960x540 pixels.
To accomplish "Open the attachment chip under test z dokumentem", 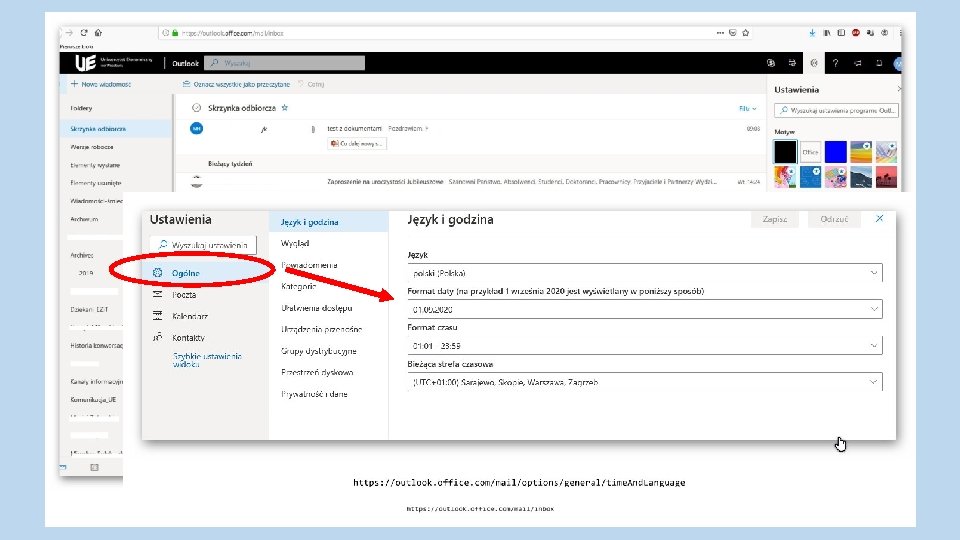I will (357, 143).
